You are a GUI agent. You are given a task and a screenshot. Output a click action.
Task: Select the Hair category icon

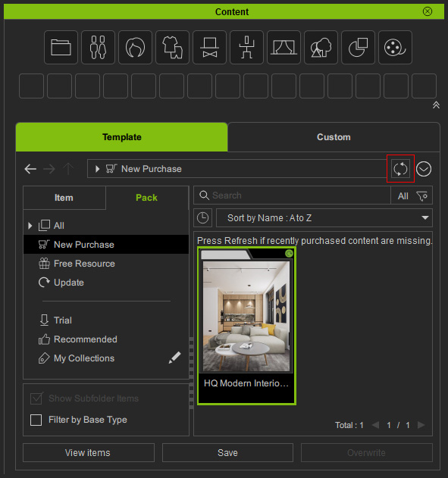coord(135,47)
